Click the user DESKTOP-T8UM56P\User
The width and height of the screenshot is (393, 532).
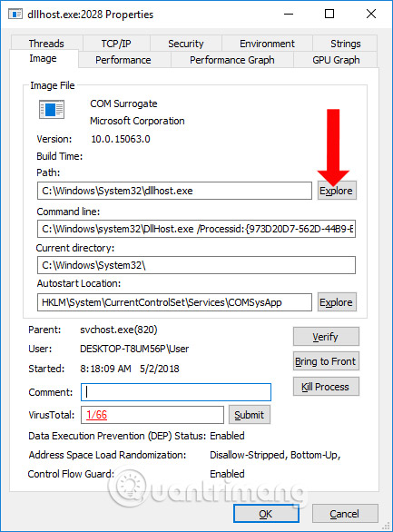(x=134, y=349)
